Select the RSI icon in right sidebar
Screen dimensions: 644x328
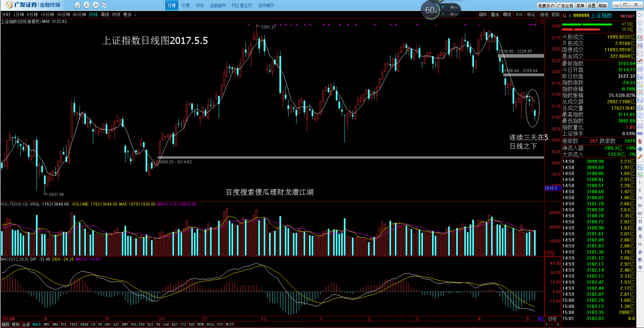tap(640, 133)
